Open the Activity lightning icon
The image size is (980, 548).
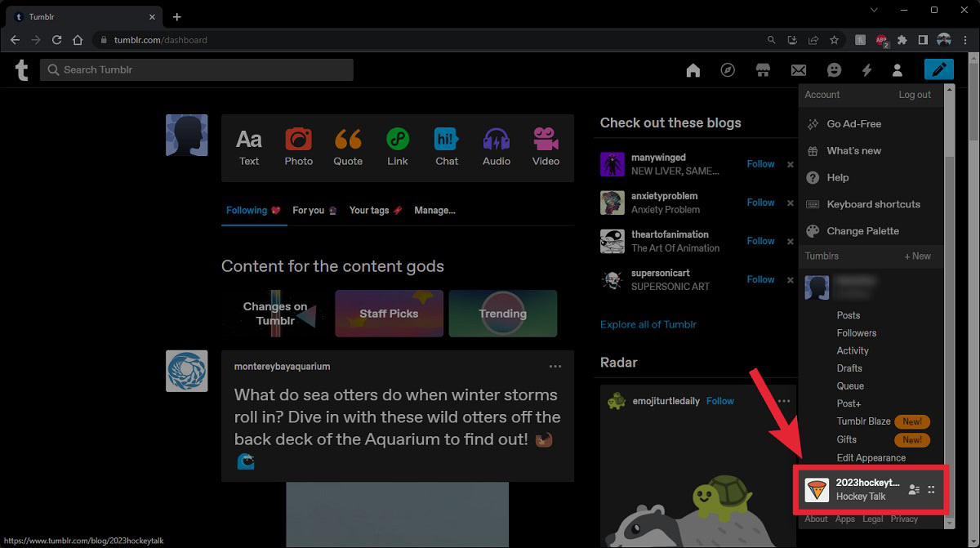click(866, 71)
